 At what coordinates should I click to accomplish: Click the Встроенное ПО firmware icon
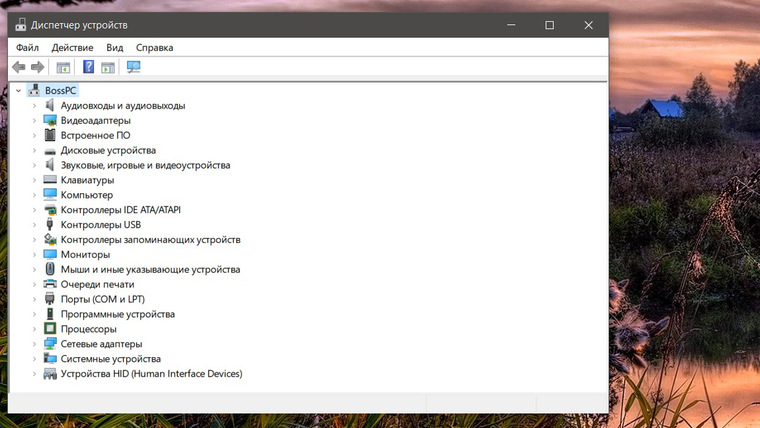click(50, 135)
